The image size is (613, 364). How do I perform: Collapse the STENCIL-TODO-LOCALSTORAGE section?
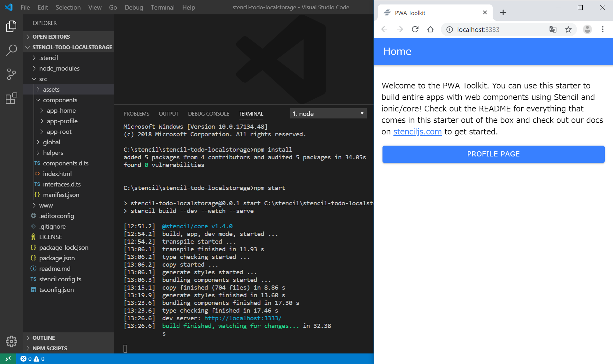[68, 47]
